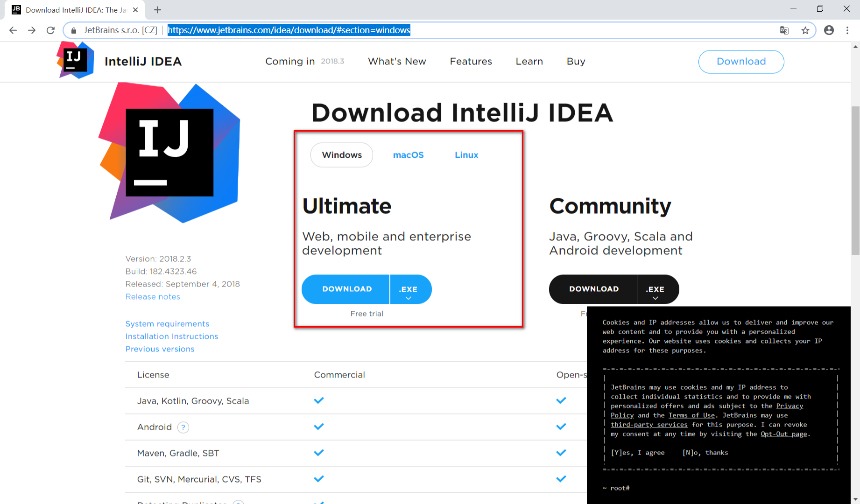The height and width of the screenshot is (504, 860).
Task: Open the Chrome profile account icon
Action: (x=829, y=30)
